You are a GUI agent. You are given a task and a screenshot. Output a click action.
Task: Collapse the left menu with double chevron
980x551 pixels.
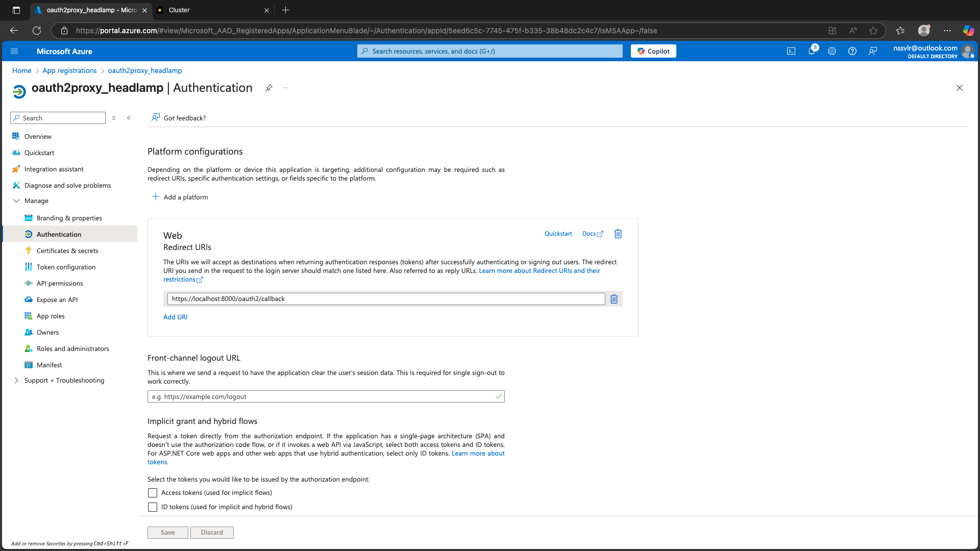(129, 117)
